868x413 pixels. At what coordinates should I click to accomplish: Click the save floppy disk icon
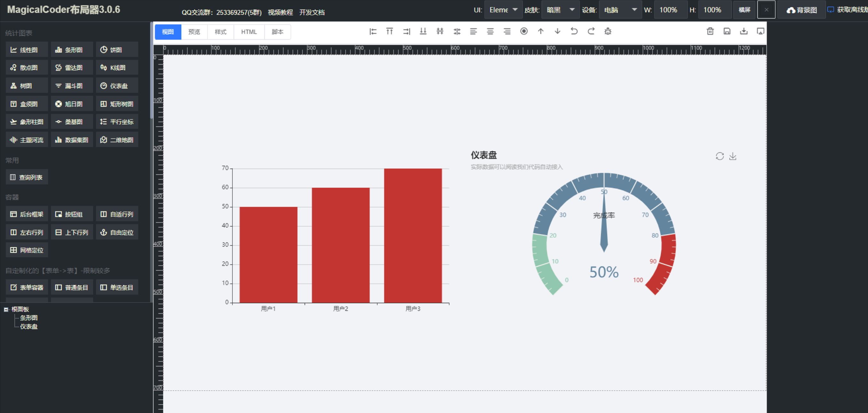point(727,31)
